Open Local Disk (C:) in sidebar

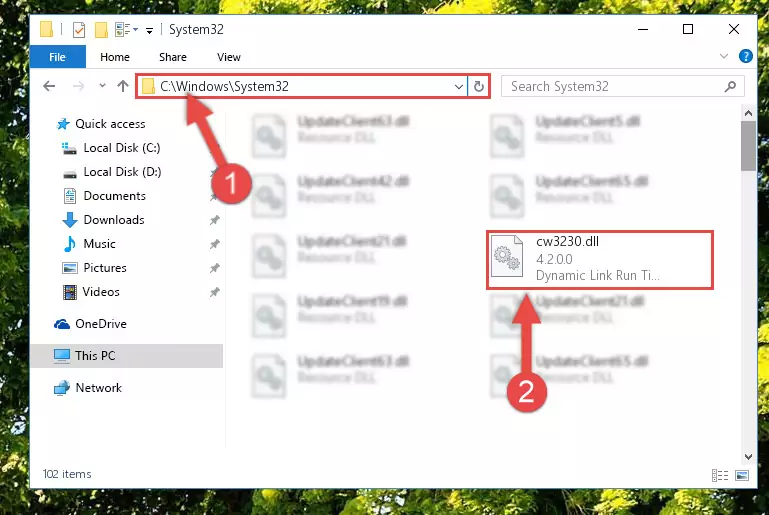122,148
